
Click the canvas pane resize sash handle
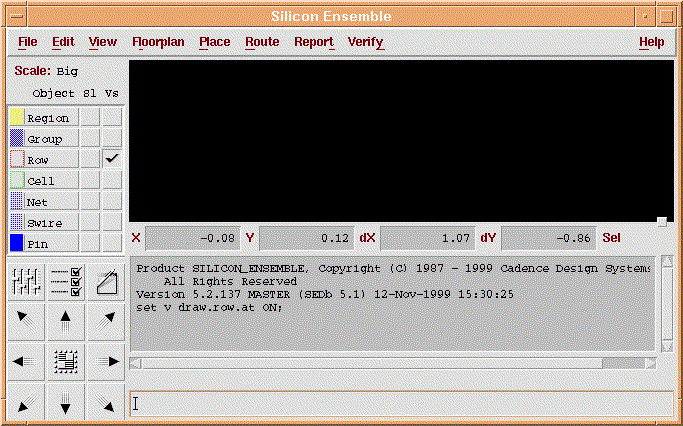[662, 222]
